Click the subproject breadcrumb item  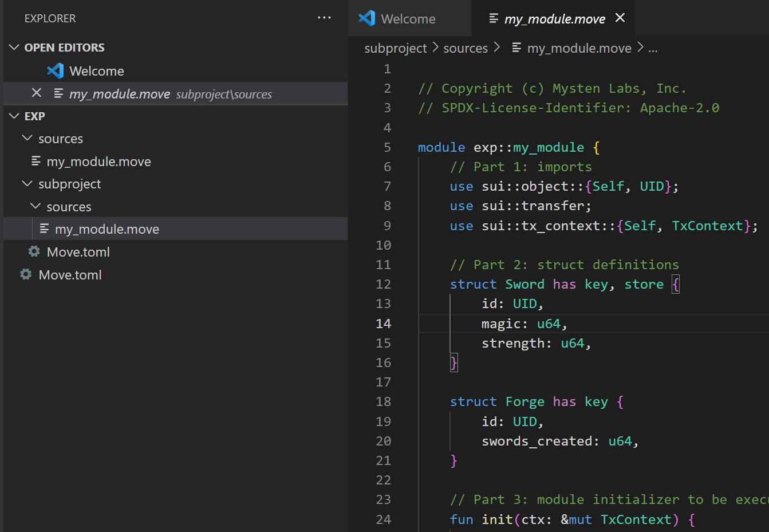(396, 48)
